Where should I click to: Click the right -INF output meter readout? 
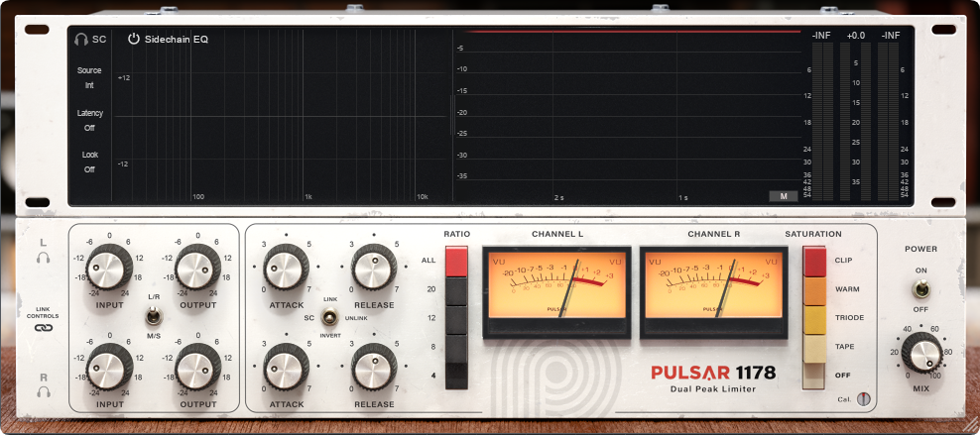pos(890,36)
